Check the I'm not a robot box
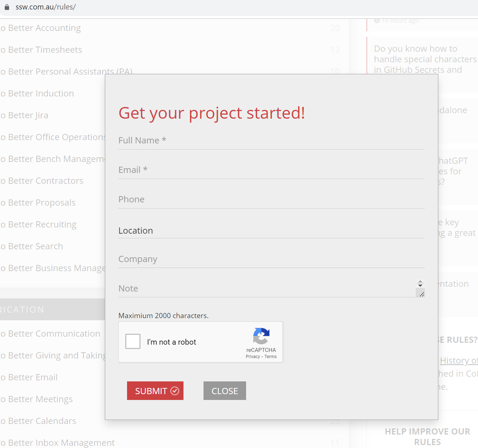The height and width of the screenshot is (448, 478). click(133, 341)
